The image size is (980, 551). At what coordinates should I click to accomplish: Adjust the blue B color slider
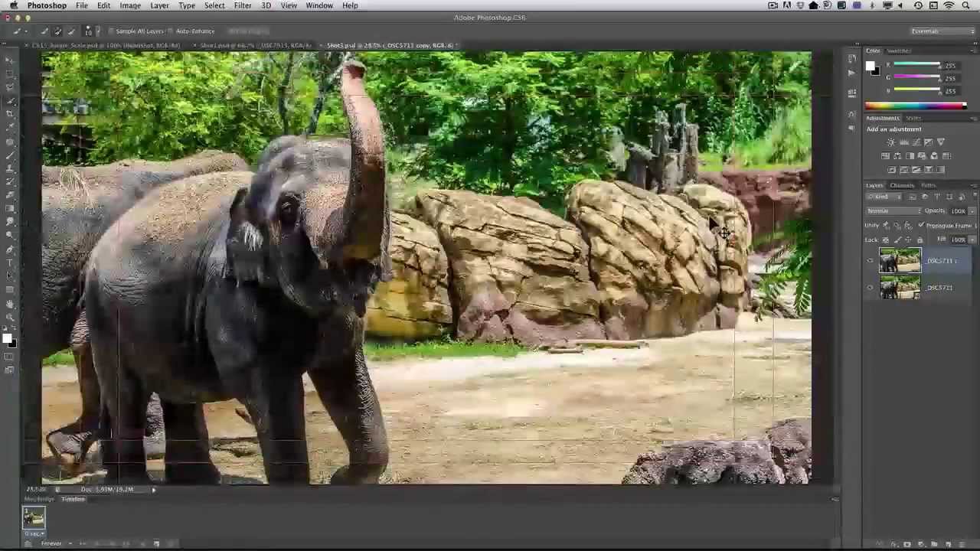tap(916, 90)
